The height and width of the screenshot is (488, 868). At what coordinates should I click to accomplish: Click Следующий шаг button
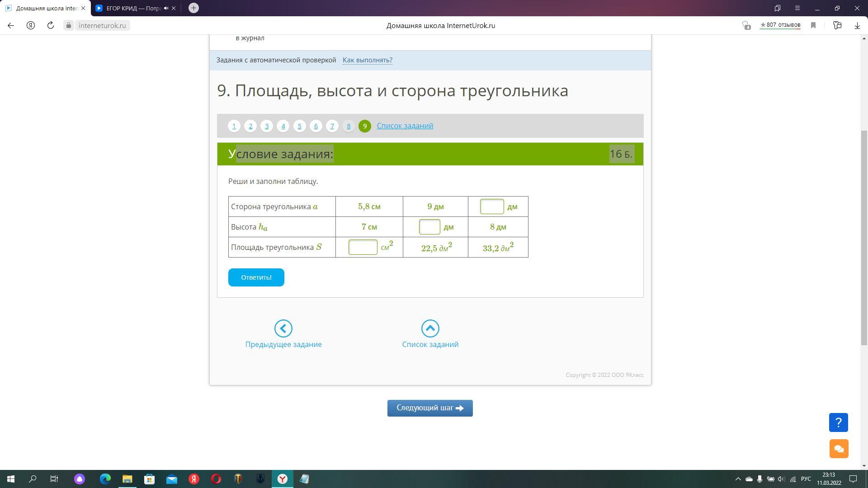[x=430, y=408]
